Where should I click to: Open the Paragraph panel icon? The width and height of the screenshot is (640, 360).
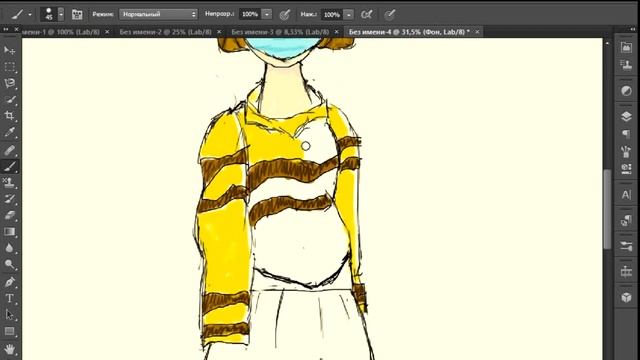coord(626,134)
